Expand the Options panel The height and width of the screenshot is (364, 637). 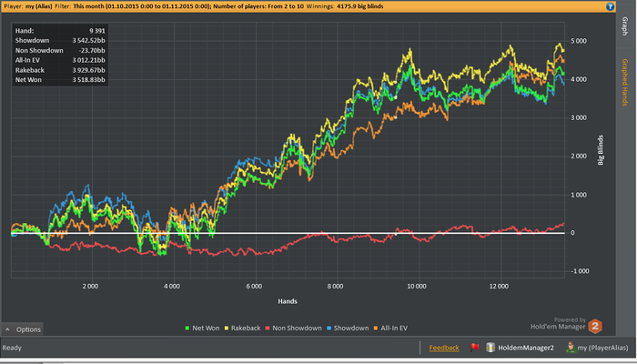click(23, 329)
